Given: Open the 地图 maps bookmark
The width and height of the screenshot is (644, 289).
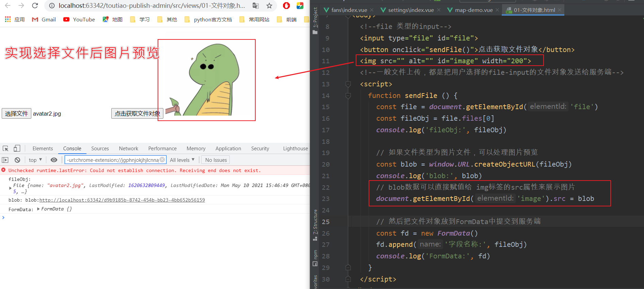Looking at the screenshot, I should (x=113, y=19).
